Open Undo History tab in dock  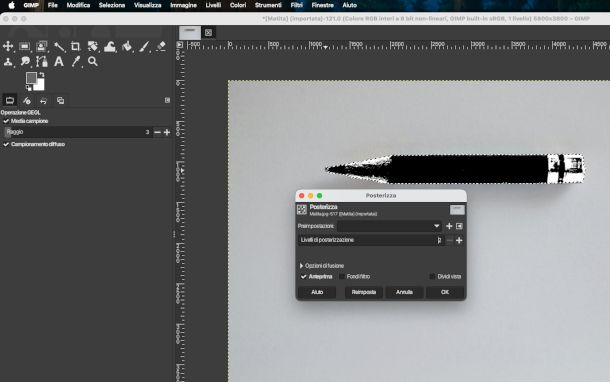coord(43,101)
